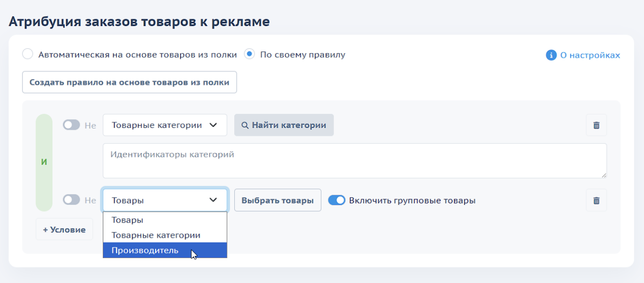Click the green 'И' condition operator bar
Image resolution: width=644 pixels, height=283 pixels.
tap(44, 162)
